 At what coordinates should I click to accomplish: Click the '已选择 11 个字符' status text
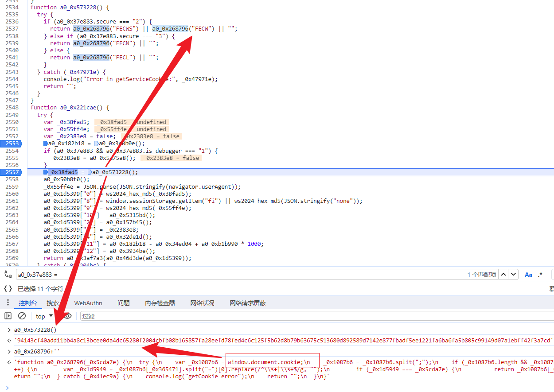40,289
